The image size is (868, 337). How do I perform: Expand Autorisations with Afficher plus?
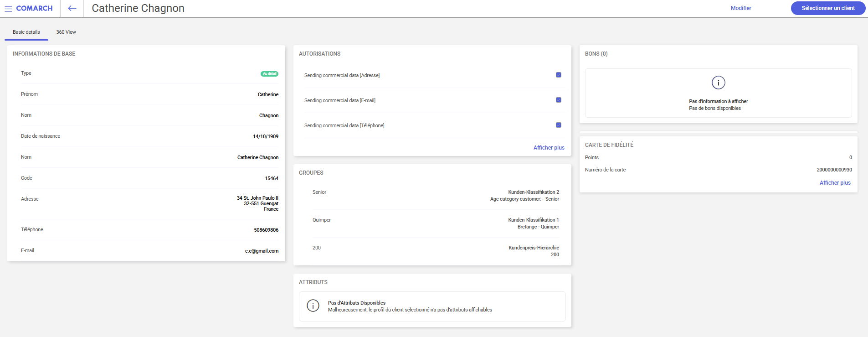pos(549,148)
